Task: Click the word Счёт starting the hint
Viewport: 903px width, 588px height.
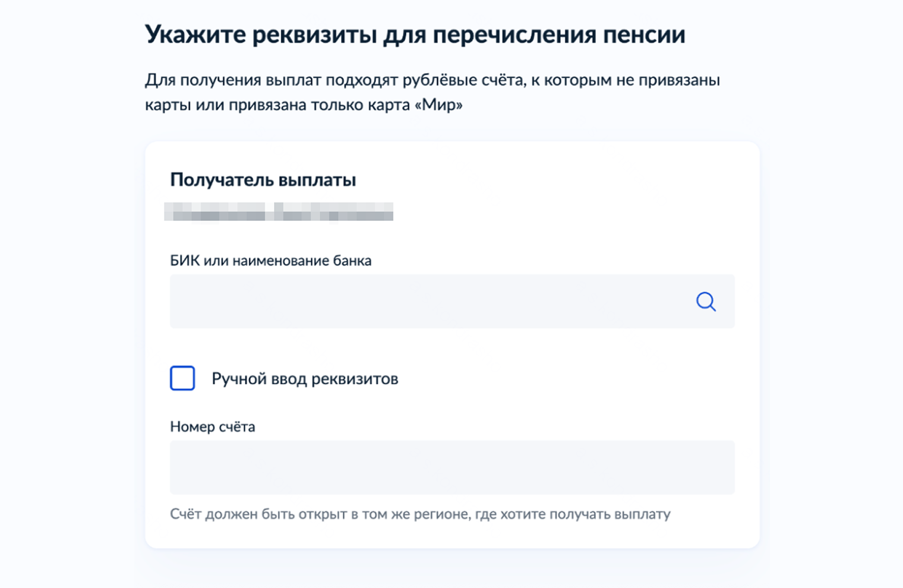Action: point(185,514)
